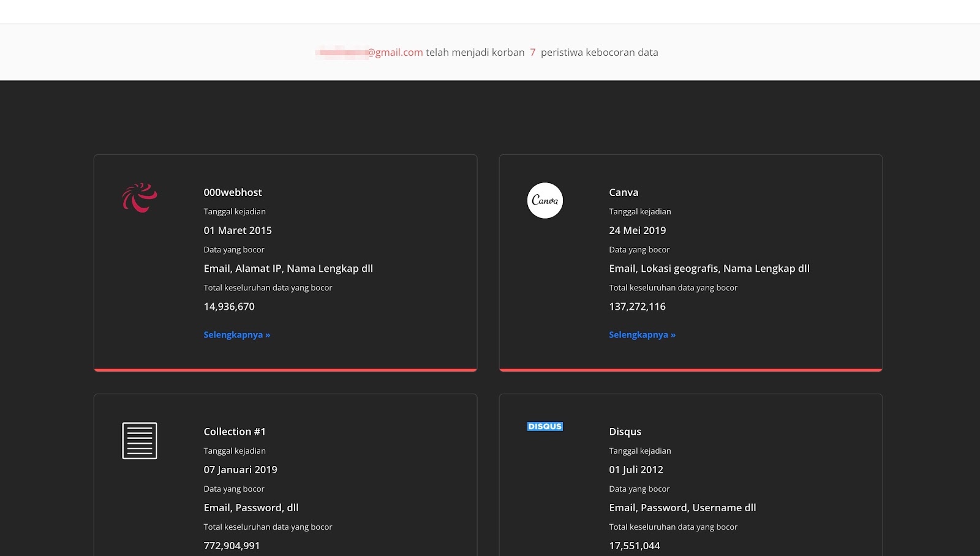Click the Collection #1 document icon
The image size is (980, 556).
point(140,440)
